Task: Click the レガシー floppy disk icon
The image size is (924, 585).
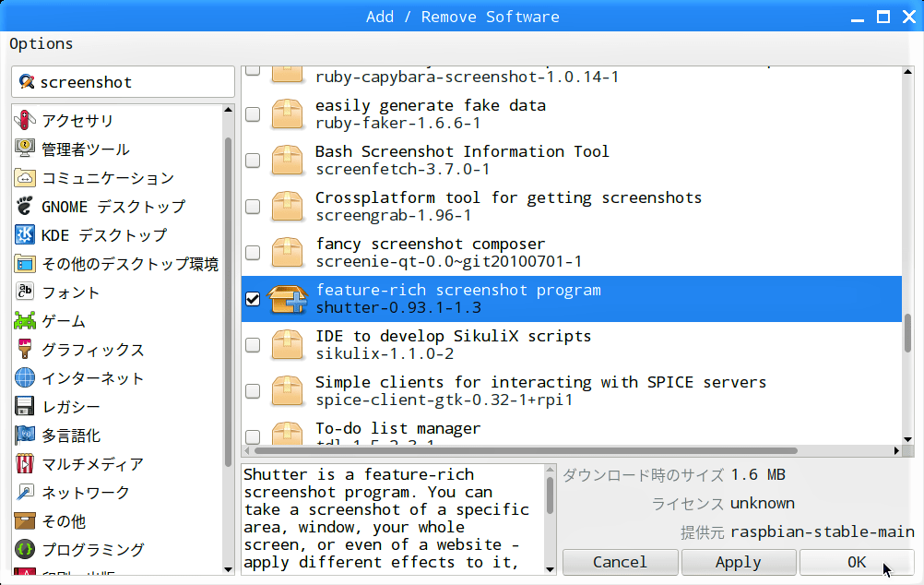Action: 25,406
